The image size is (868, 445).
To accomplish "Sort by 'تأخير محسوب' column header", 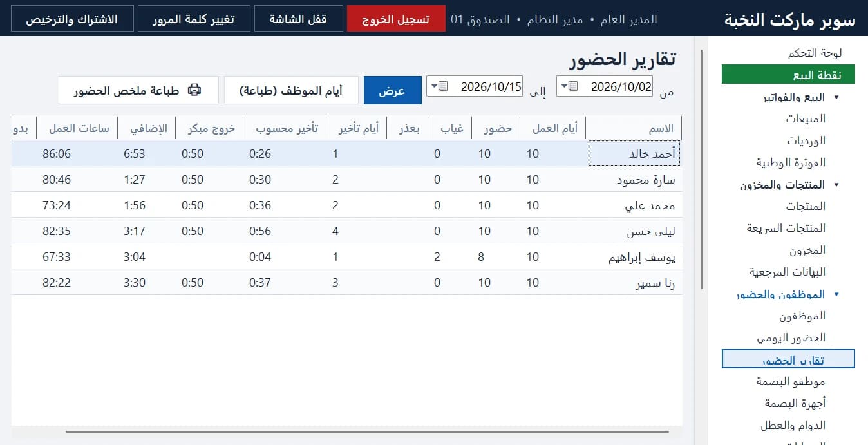I will click(x=284, y=128).
